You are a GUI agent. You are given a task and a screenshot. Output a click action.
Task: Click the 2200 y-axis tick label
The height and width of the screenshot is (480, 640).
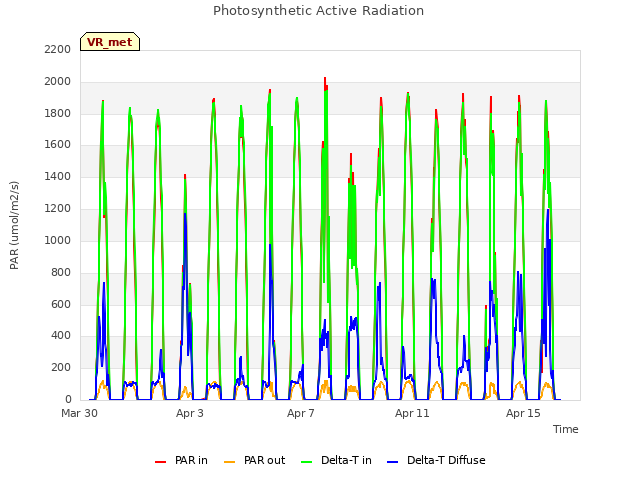[58, 50]
